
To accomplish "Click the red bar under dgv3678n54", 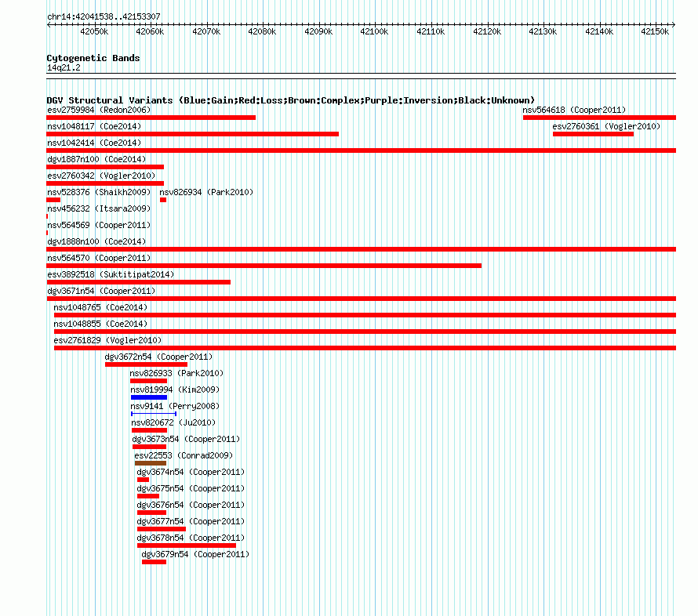I will tap(187, 545).
